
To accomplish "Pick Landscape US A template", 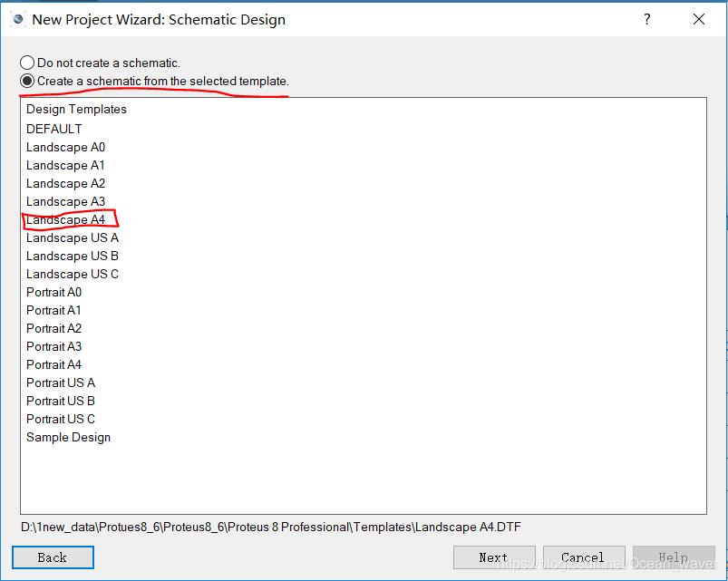I will point(73,237).
